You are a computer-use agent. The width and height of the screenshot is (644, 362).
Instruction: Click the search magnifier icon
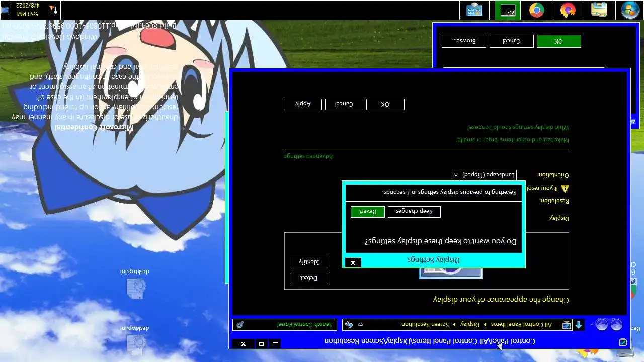(240, 325)
